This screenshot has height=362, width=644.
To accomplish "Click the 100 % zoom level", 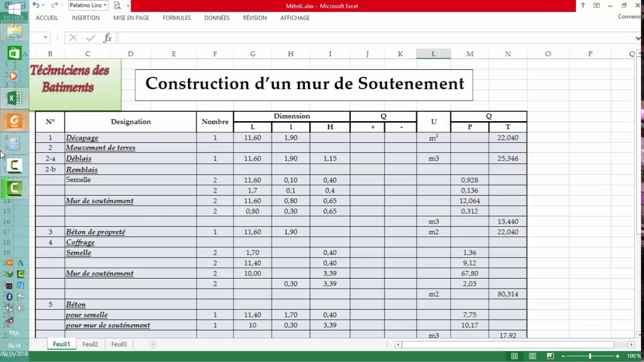I will pyautogui.click(x=634, y=356).
